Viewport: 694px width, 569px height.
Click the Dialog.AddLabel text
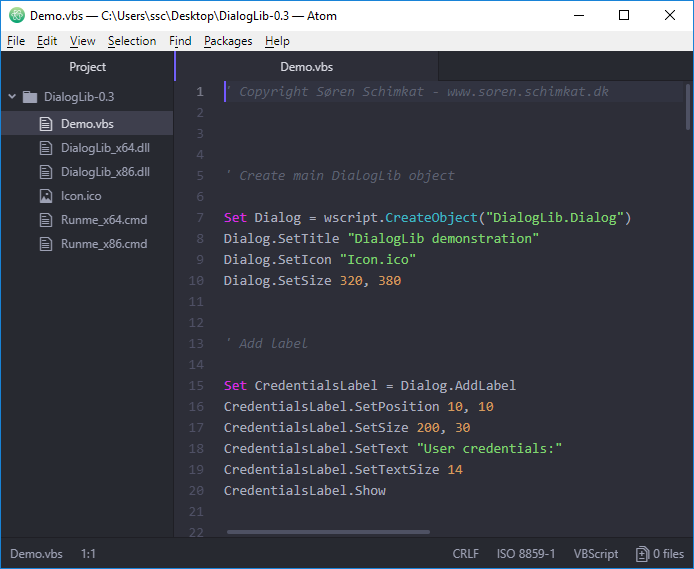click(x=458, y=385)
